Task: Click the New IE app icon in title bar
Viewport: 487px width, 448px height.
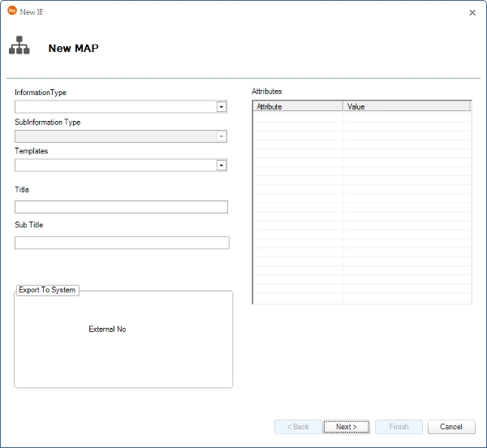Action: point(12,11)
